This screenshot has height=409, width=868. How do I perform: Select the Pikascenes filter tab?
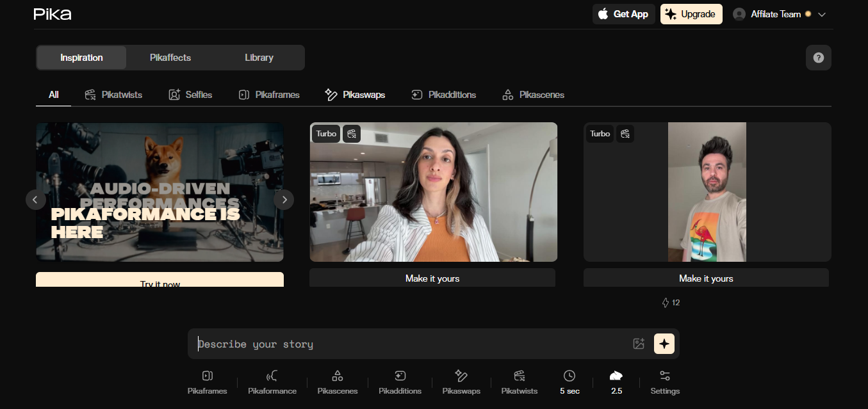[x=533, y=95]
